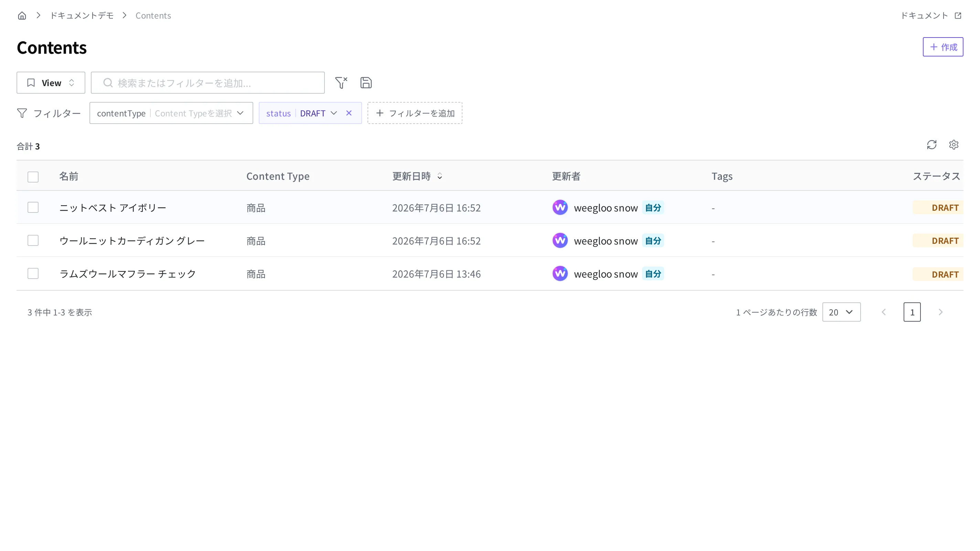Click 自分 badge in ニットベスト row

(653, 208)
